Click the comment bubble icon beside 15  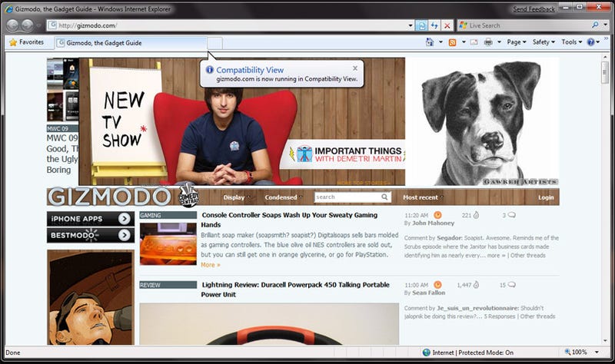[511, 285]
